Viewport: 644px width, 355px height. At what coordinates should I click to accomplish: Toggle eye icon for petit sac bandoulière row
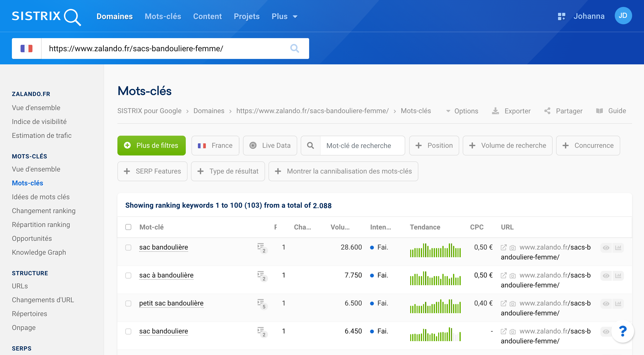pos(606,304)
